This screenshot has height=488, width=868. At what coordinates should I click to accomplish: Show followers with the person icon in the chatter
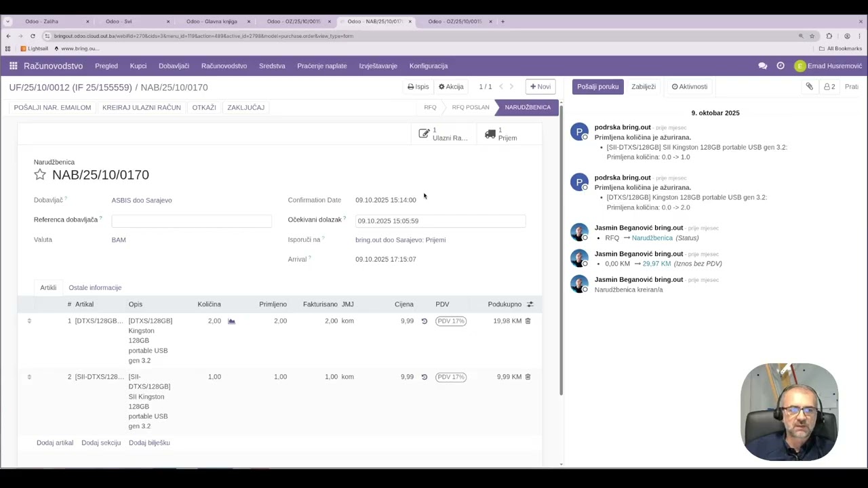pyautogui.click(x=829, y=87)
